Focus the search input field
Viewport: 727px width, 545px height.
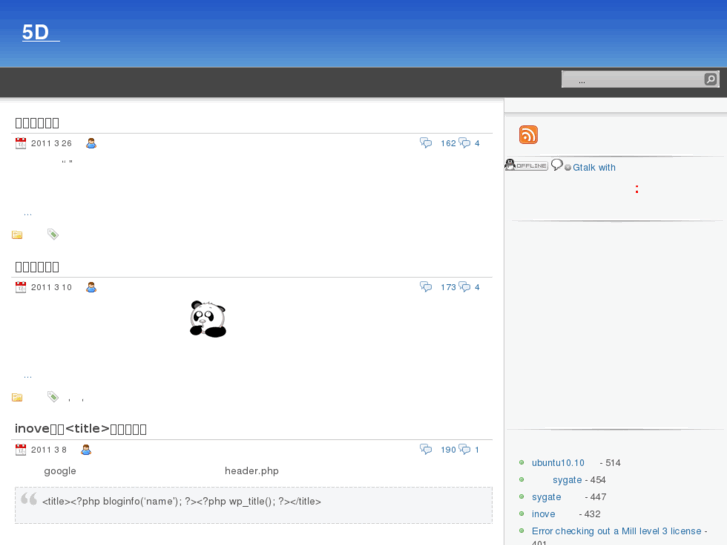(x=633, y=79)
